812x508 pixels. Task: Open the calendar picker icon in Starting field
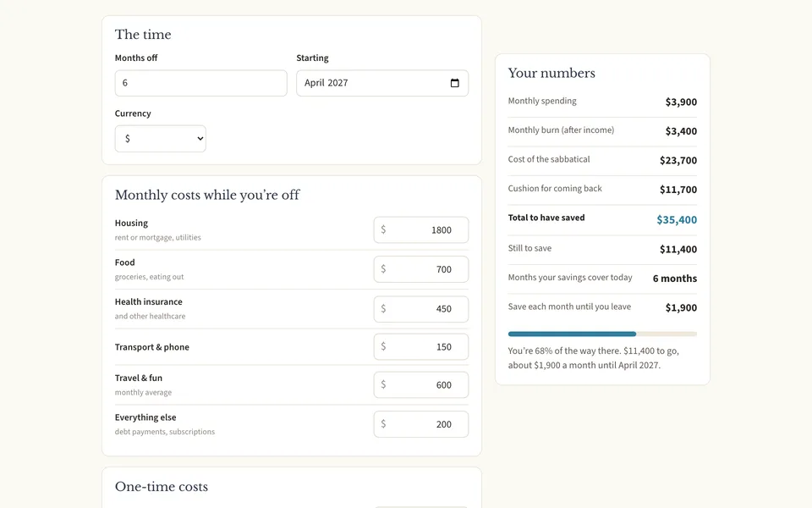455,83
